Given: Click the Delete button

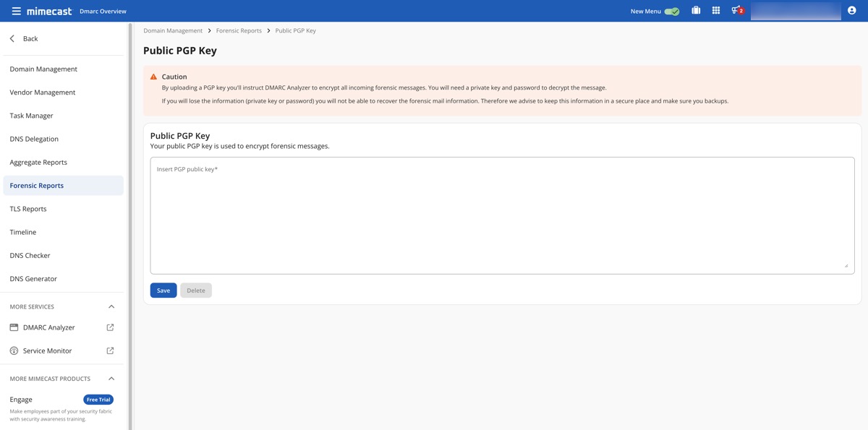Looking at the screenshot, I should click(196, 291).
